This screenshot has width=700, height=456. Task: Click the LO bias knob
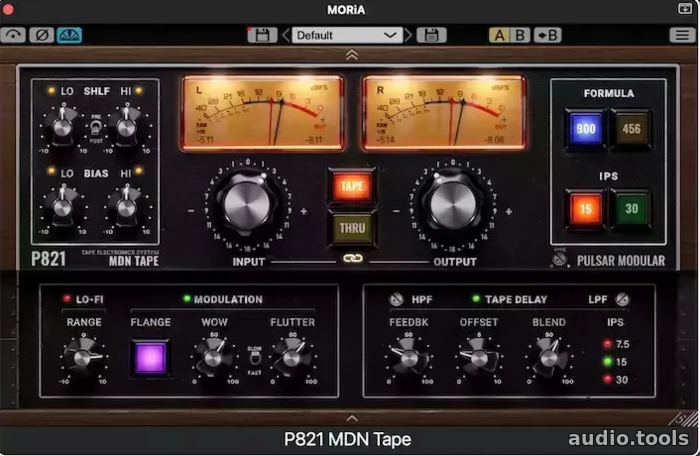click(62, 207)
